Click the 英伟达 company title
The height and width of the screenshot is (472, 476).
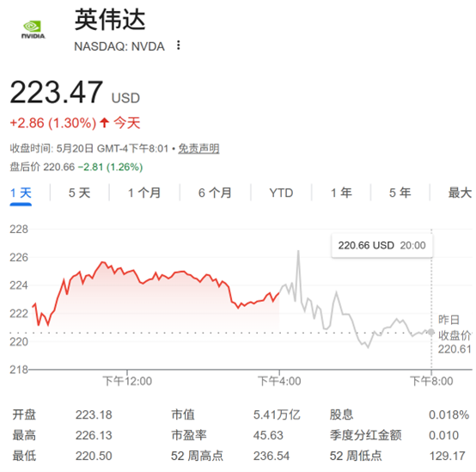110,20
